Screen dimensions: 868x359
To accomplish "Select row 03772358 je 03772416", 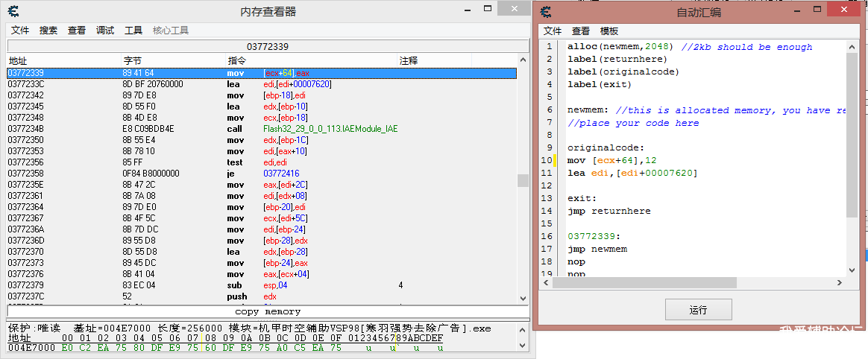I will coord(262,174).
